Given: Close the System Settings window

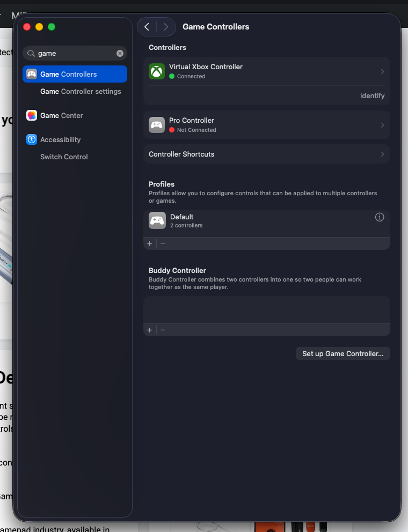Looking at the screenshot, I should tap(27, 27).
